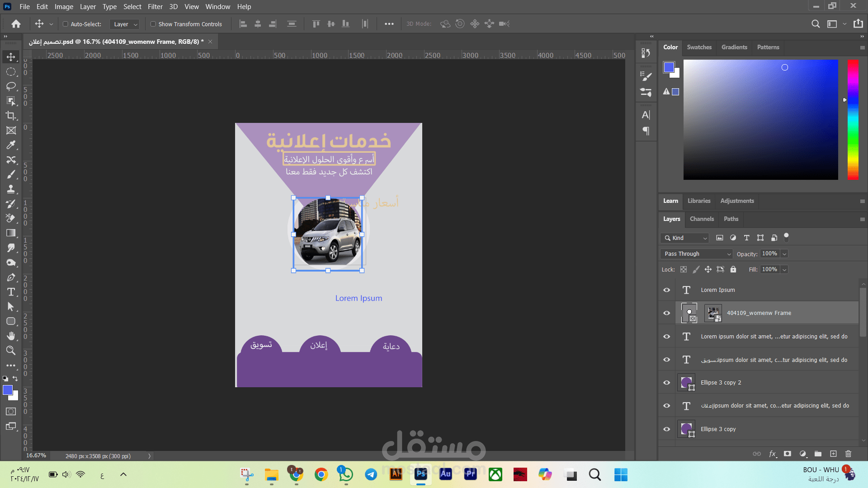The image size is (868, 488).
Task: Open the Auto-Select Layer dropdown
Action: click(x=124, y=24)
